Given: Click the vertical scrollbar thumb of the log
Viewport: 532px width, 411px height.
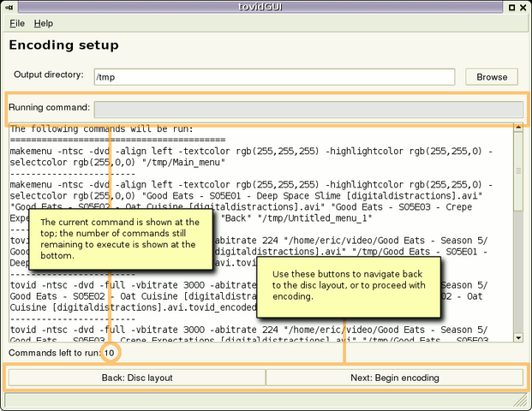Looking at the screenshot, I should coord(518,171).
